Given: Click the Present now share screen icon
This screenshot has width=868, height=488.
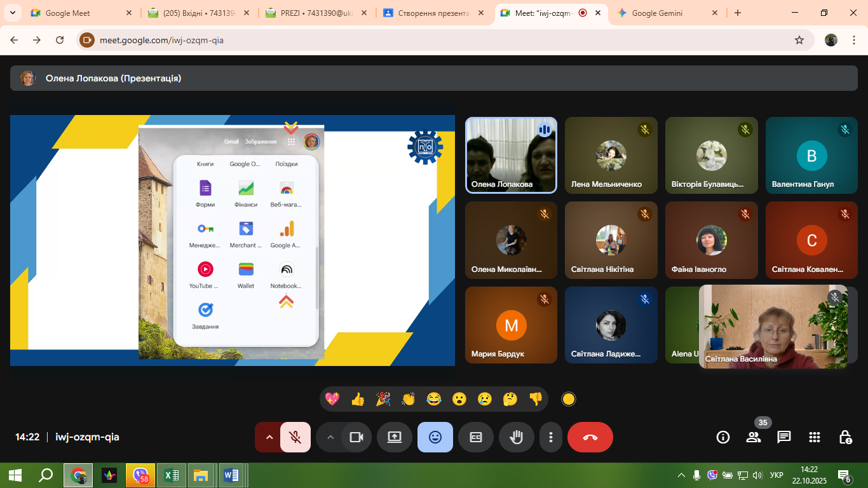Looking at the screenshot, I should click(x=395, y=437).
